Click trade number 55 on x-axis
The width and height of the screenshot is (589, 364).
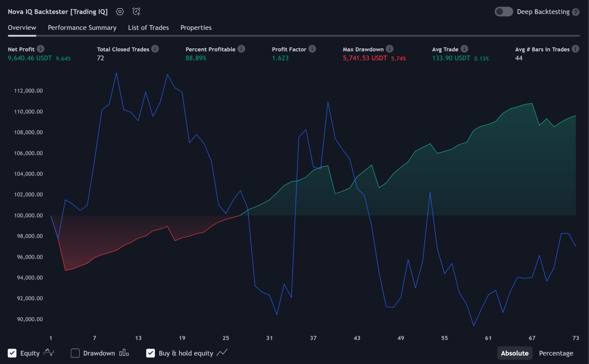tap(444, 338)
